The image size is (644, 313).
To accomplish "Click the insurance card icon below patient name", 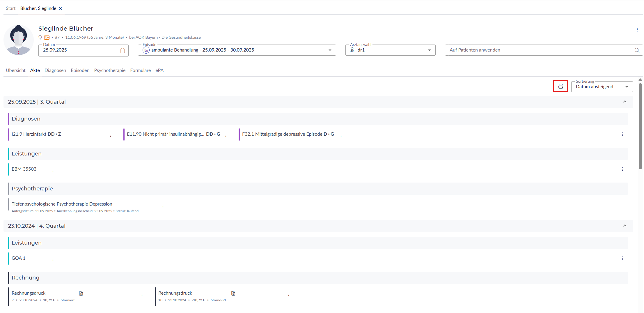I will click(47, 38).
